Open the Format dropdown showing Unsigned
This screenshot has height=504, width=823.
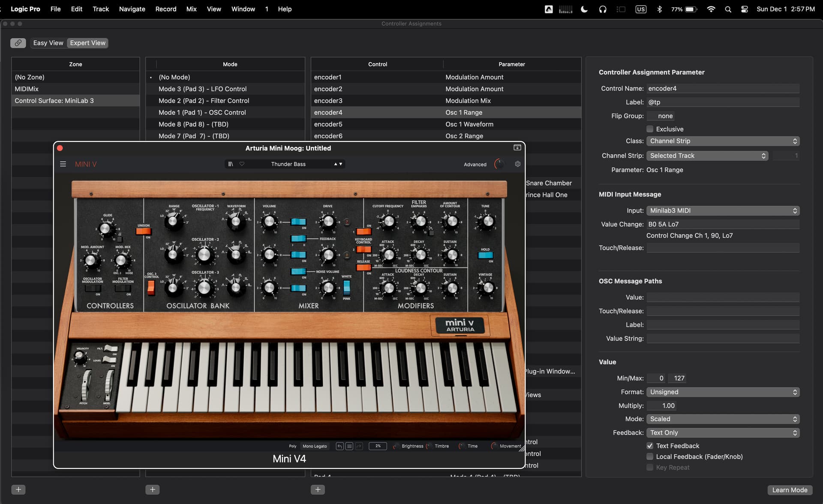click(x=723, y=392)
